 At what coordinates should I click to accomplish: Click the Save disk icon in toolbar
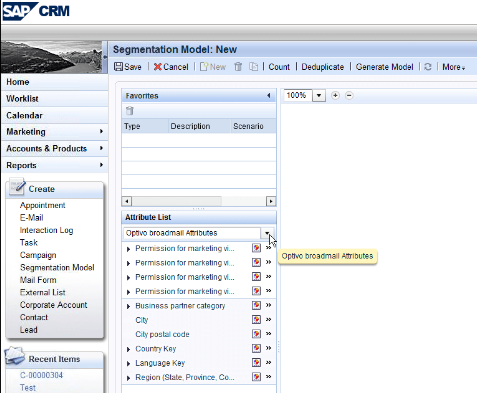118,67
